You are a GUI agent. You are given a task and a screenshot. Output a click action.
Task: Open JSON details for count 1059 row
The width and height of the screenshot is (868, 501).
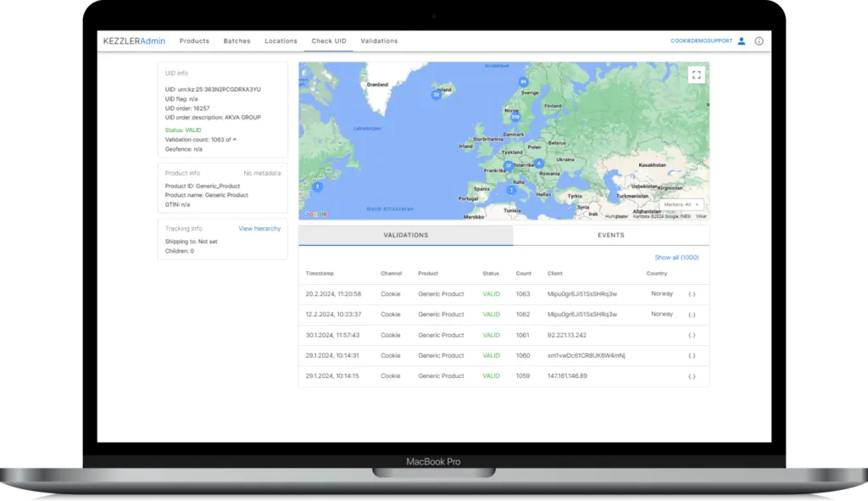tap(692, 376)
